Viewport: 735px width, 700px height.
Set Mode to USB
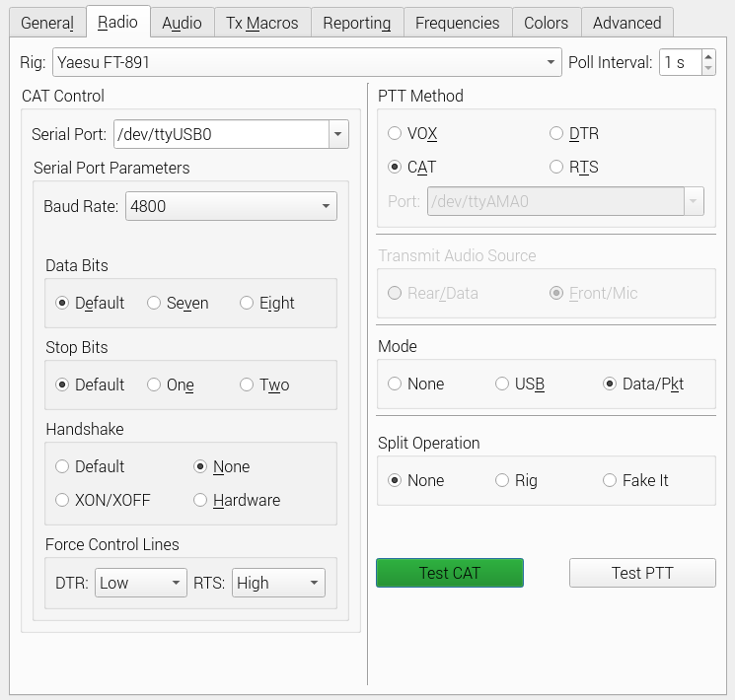[x=520, y=384]
